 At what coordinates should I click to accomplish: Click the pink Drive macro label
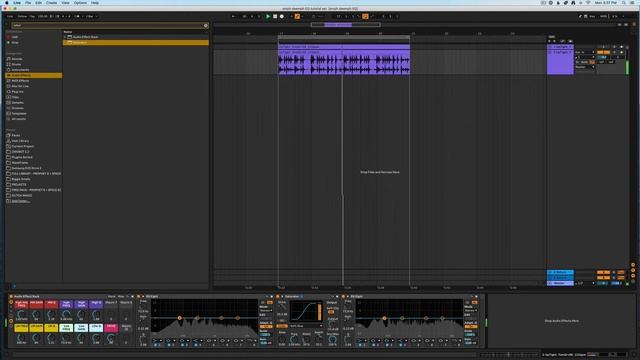coord(111,327)
